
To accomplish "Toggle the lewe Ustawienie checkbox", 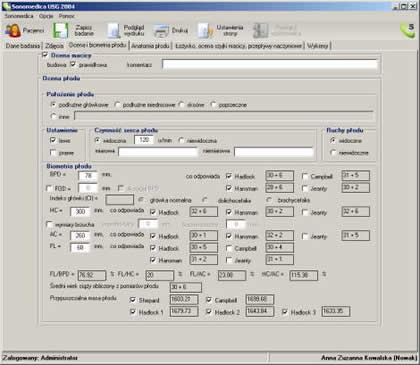I will point(53,140).
